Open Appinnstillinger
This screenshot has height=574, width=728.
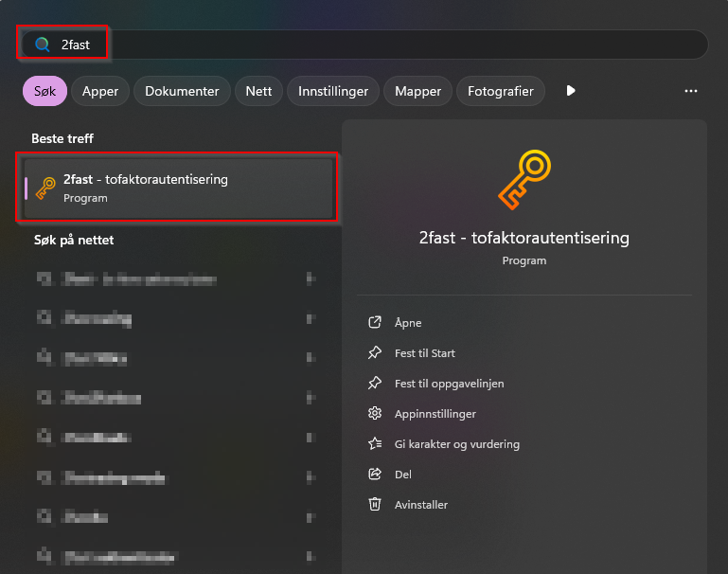(435, 414)
